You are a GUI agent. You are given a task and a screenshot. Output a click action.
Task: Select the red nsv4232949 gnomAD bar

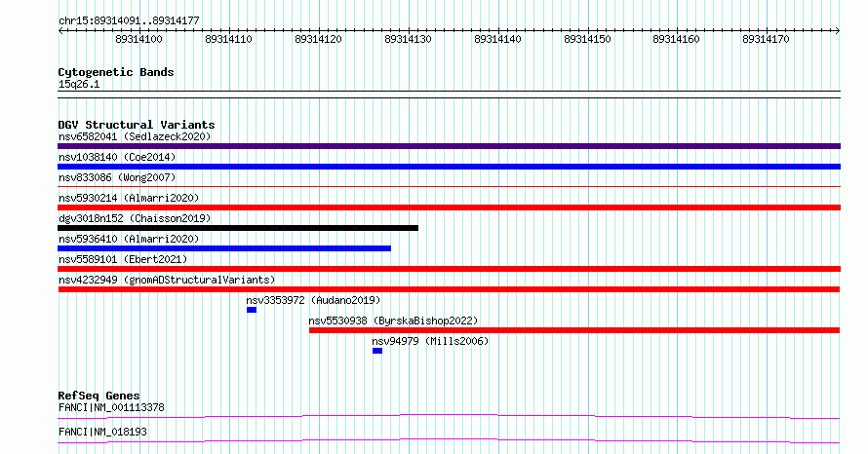coord(449,289)
